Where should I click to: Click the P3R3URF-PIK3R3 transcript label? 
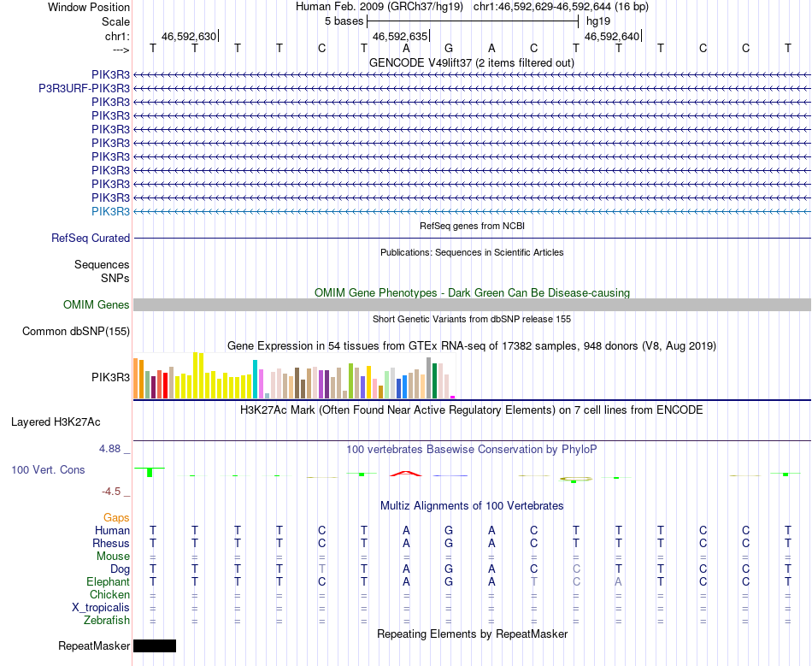pyautogui.click(x=85, y=89)
